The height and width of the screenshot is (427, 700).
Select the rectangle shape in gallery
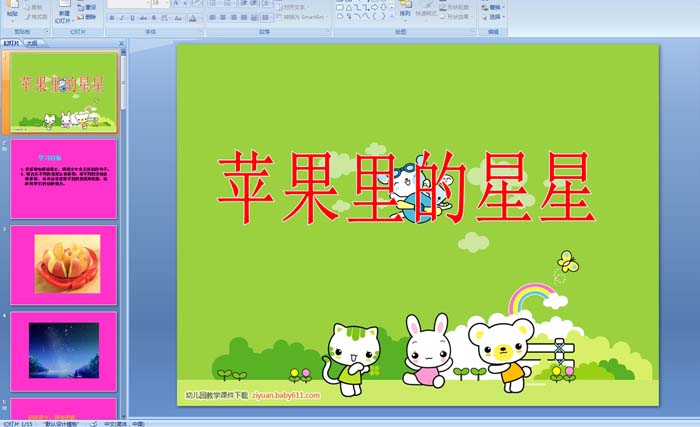tap(340, 8)
